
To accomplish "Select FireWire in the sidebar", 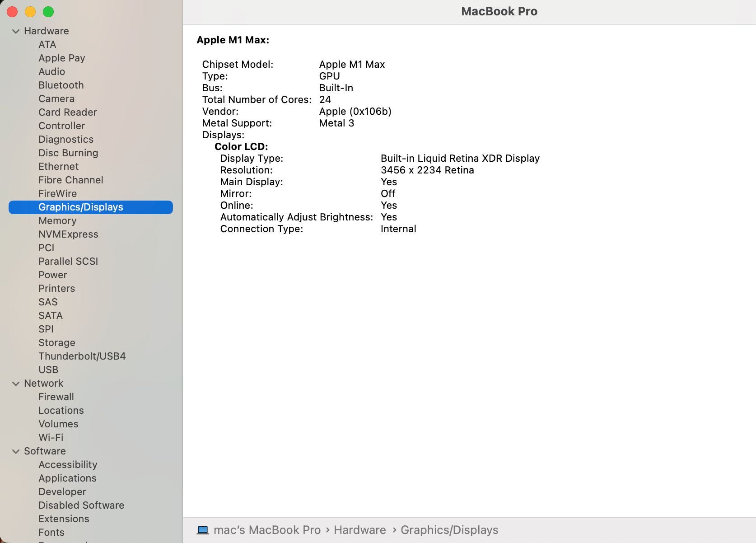I will [58, 193].
